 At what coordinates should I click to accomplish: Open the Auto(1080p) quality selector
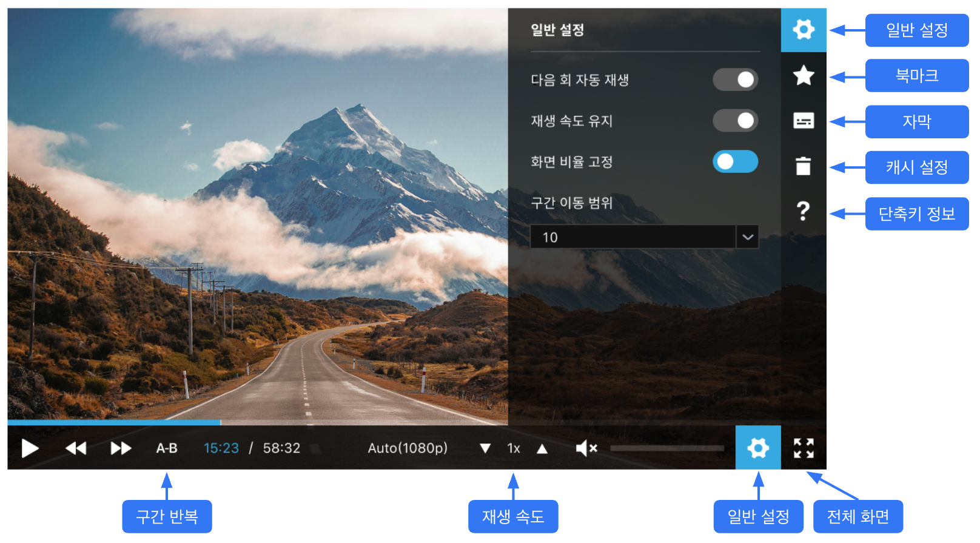pyautogui.click(x=408, y=448)
